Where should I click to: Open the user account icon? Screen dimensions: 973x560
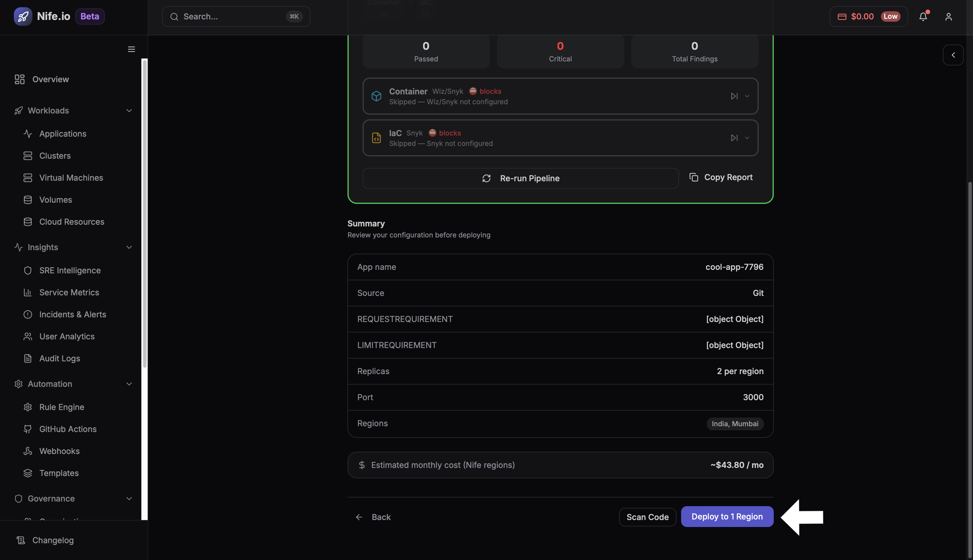point(948,16)
